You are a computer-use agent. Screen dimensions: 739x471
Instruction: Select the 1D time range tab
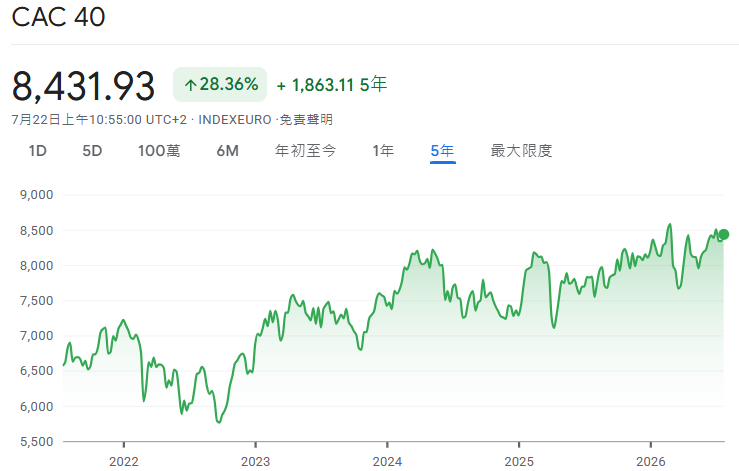[38, 151]
